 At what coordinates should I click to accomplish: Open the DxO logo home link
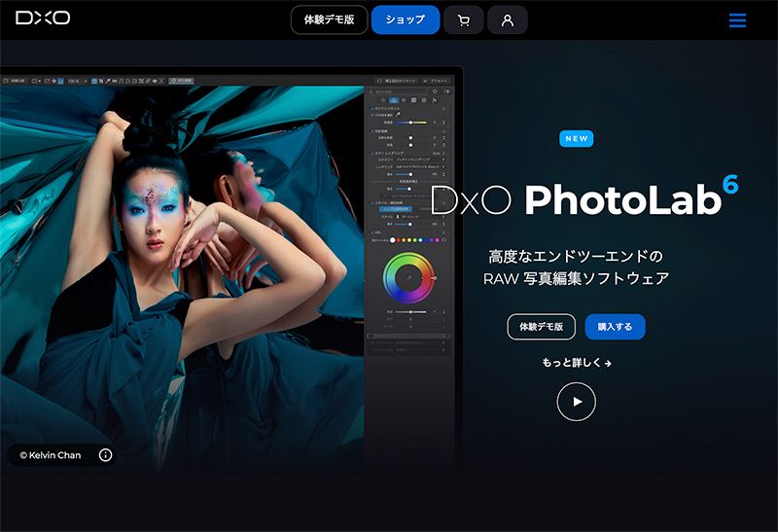(43, 18)
